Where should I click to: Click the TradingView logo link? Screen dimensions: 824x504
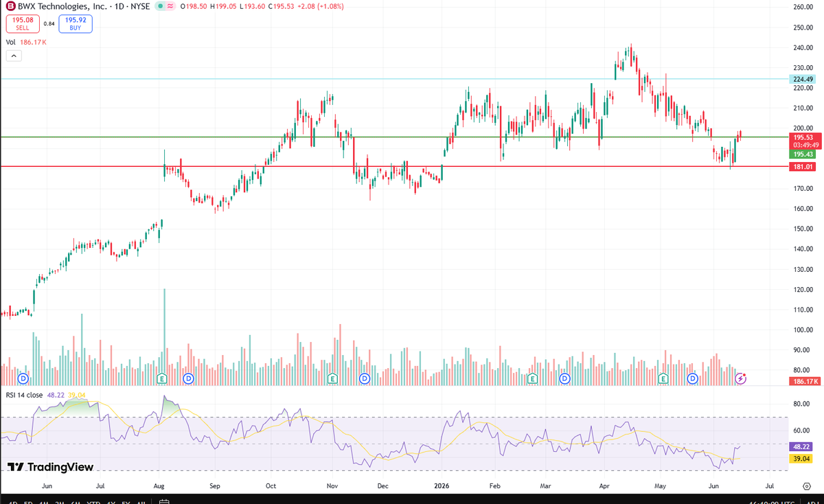pyautogui.click(x=50, y=467)
